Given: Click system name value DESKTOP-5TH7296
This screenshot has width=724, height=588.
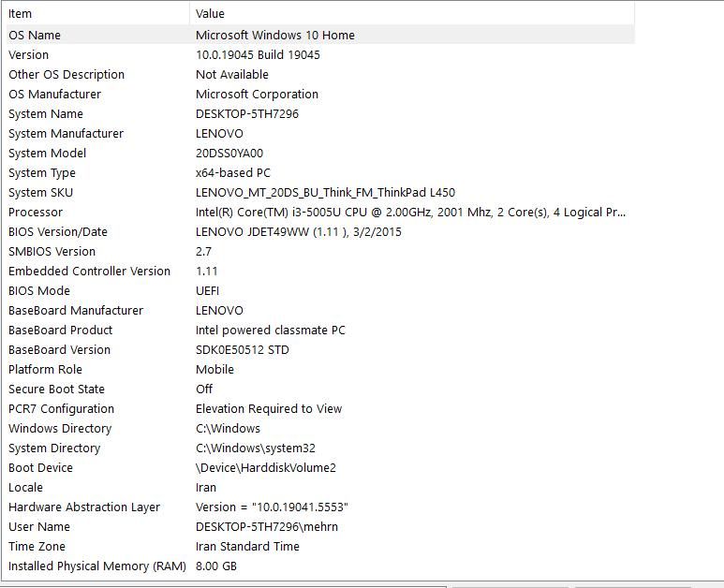Looking at the screenshot, I should click(x=247, y=113).
